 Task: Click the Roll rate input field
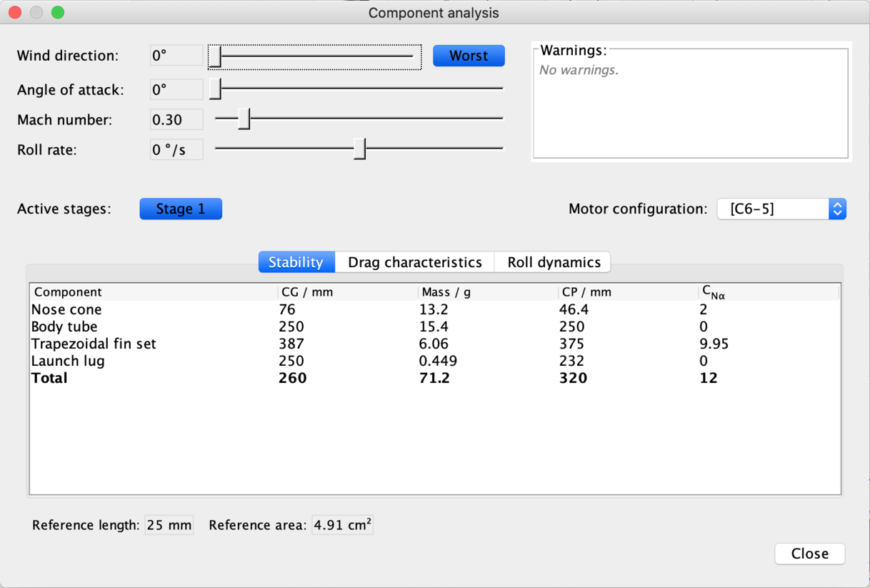click(176, 150)
